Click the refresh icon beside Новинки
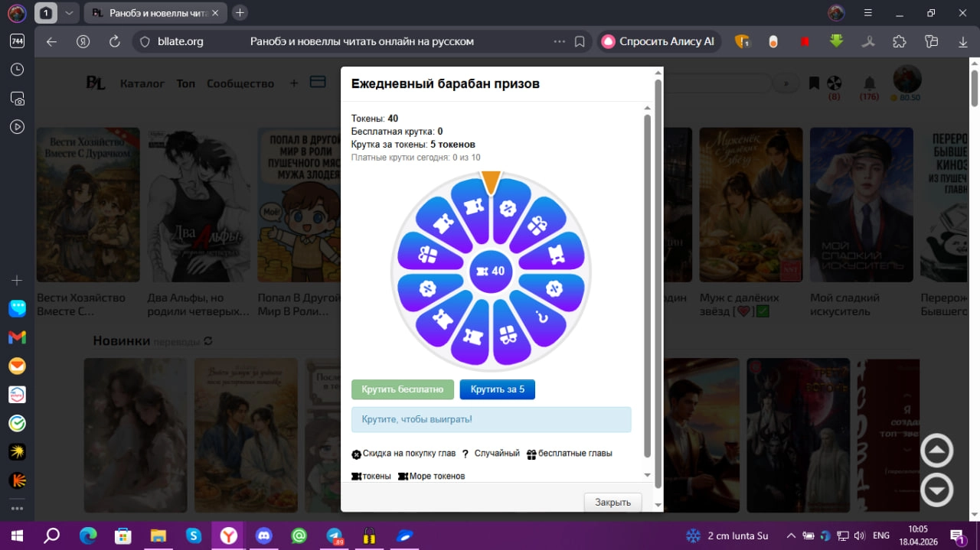The width and height of the screenshot is (980, 550). coord(208,341)
